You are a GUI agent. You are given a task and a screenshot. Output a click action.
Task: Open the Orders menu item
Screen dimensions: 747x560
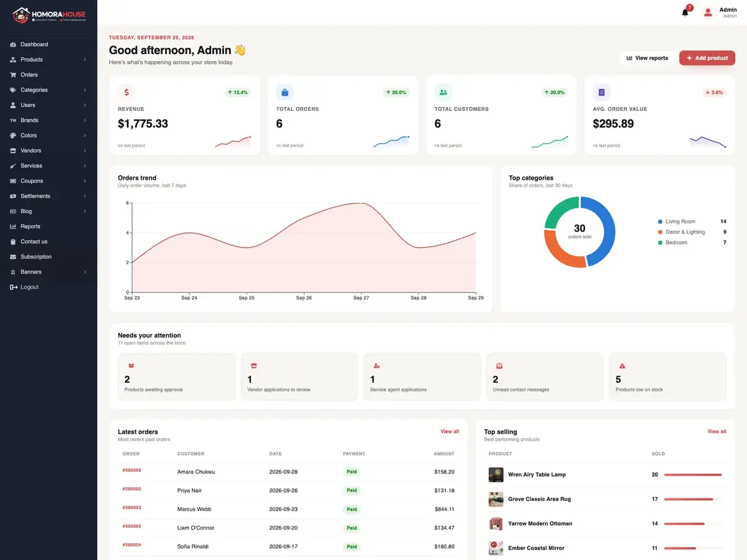[49, 75]
